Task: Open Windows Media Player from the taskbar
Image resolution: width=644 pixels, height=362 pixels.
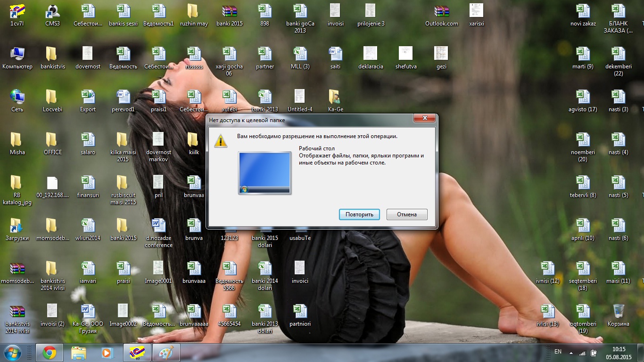Action: [108, 353]
